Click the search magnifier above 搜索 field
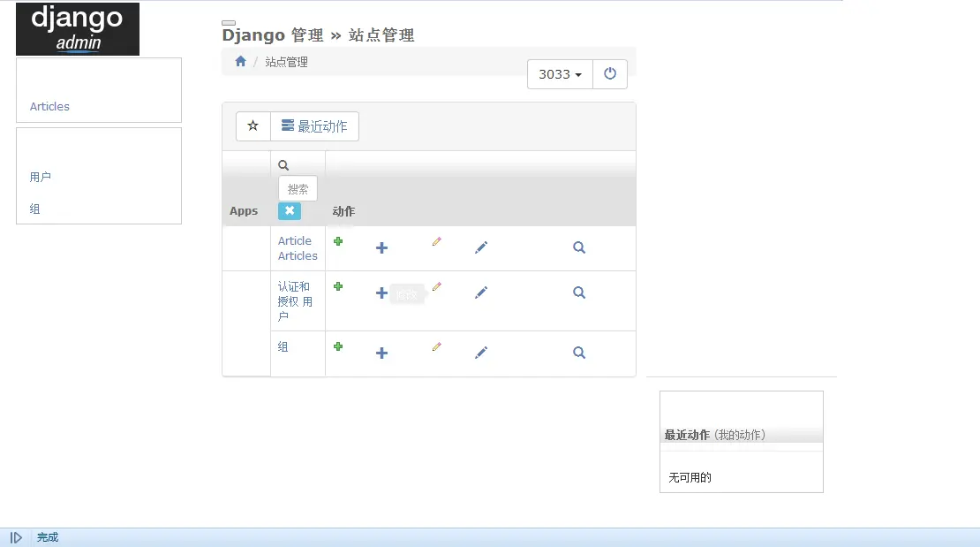The width and height of the screenshot is (980, 547). [283, 165]
